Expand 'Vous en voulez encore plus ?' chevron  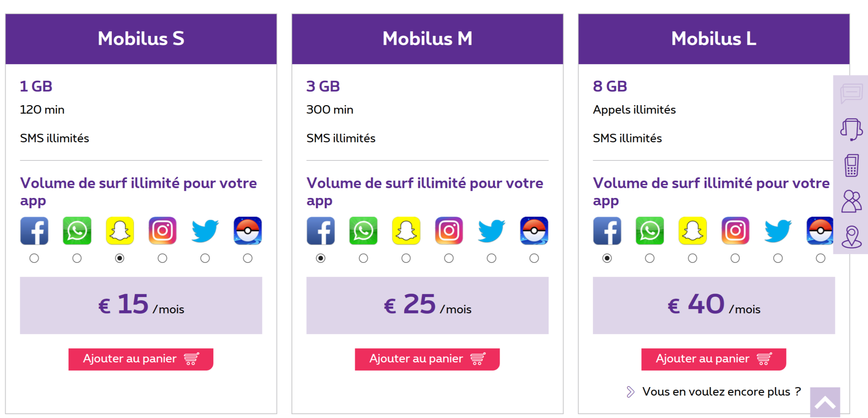coord(630,392)
